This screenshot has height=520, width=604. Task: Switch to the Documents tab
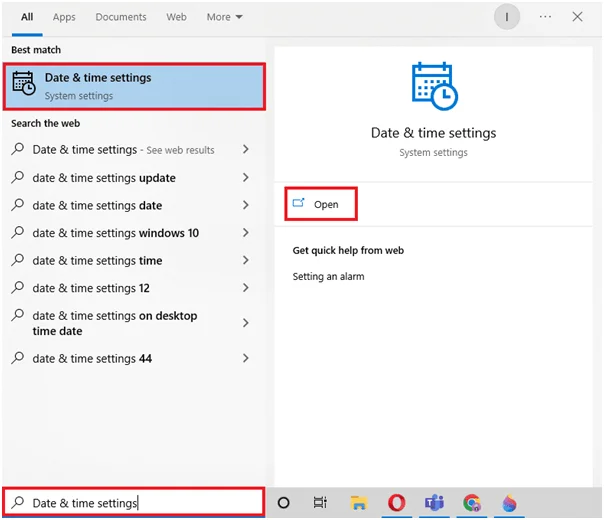(x=121, y=17)
